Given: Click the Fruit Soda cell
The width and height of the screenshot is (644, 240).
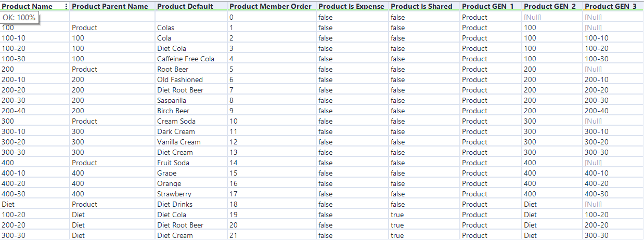Looking at the screenshot, I should 173,163.
